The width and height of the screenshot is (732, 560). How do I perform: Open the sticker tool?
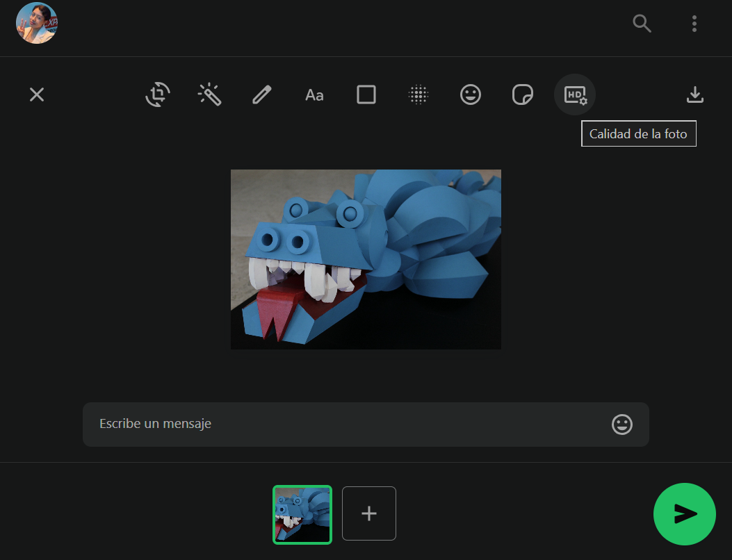pos(523,94)
